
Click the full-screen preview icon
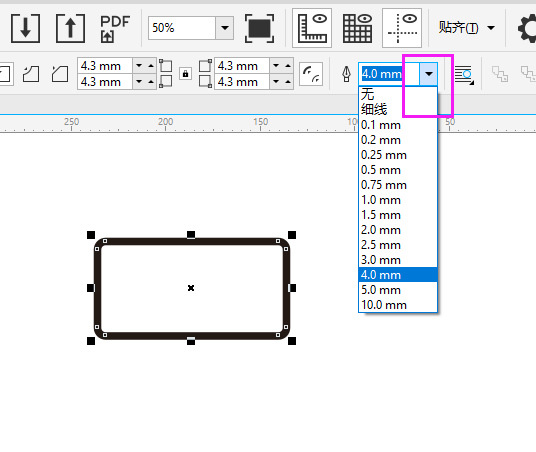point(259,28)
